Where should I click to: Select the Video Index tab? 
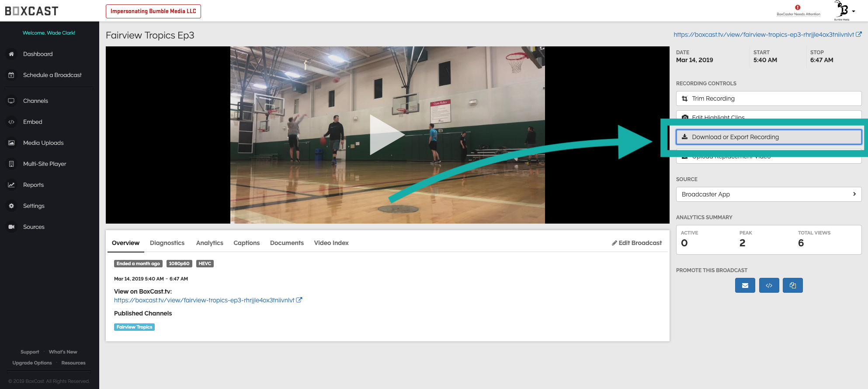coord(331,243)
